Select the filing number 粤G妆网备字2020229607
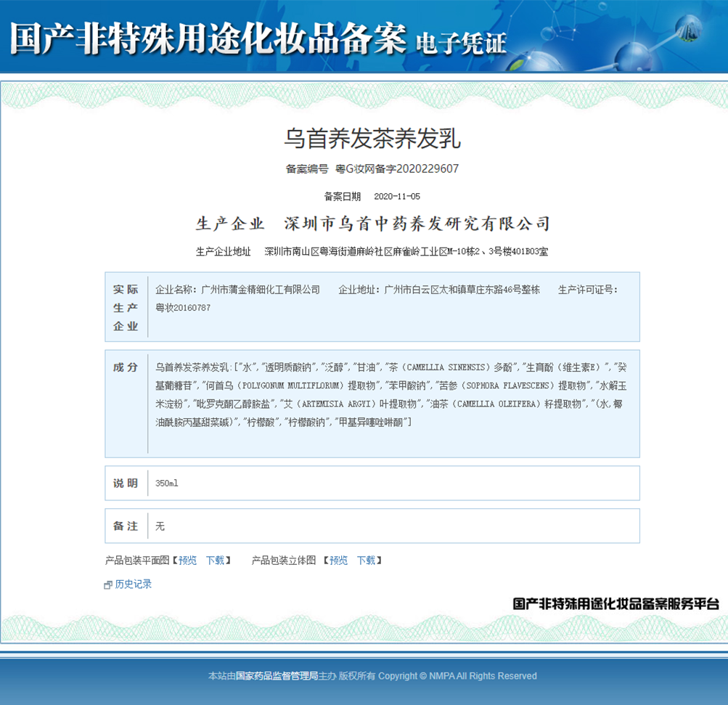The height and width of the screenshot is (705, 728). [x=397, y=168]
